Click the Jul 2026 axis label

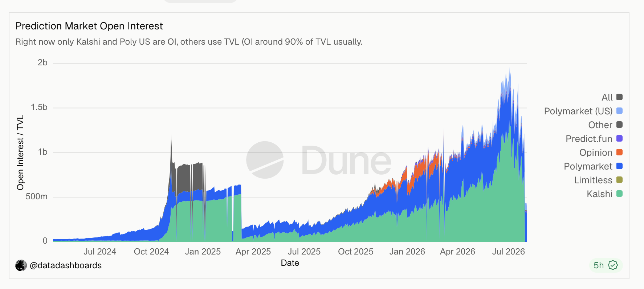point(508,252)
